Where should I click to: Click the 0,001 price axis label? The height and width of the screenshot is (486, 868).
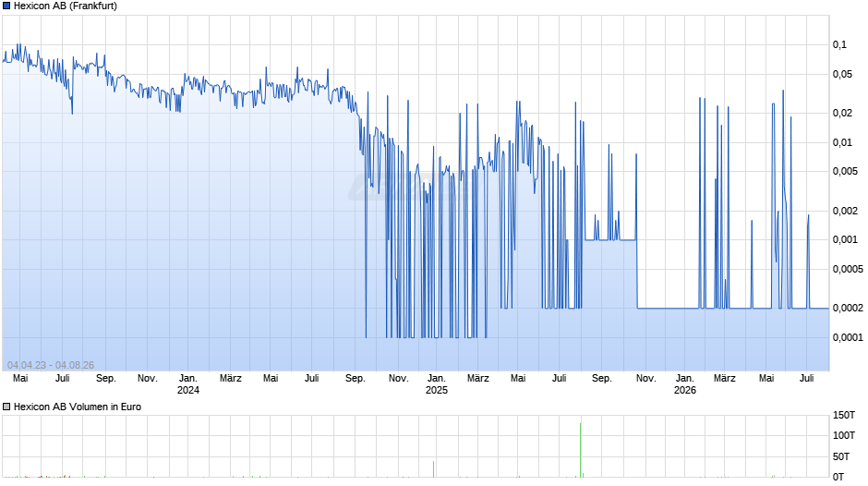[845, 239]
